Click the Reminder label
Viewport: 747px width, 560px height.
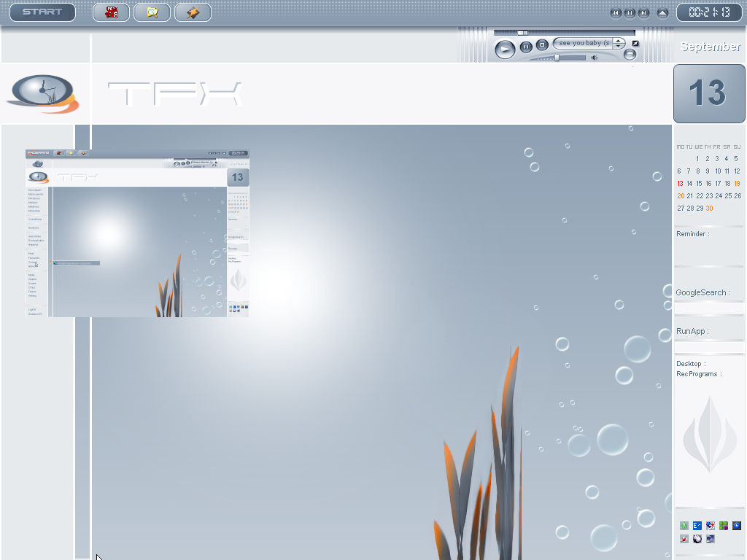(x=693, y=234)
